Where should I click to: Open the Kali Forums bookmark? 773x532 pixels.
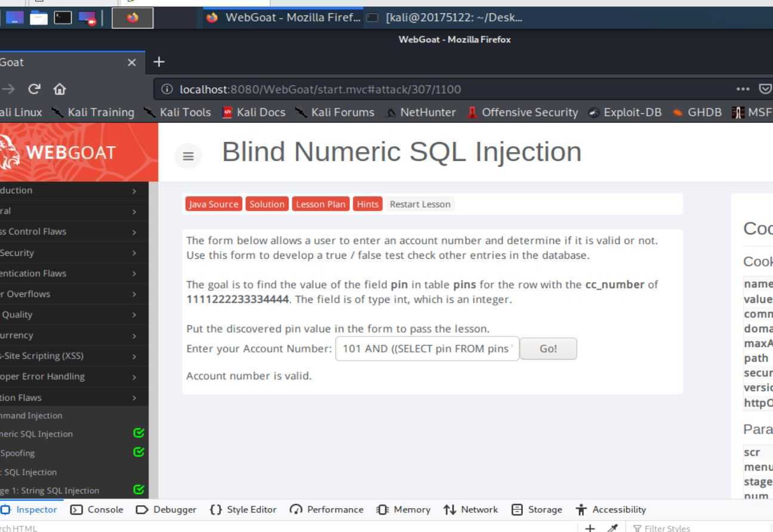pos(335,112)
